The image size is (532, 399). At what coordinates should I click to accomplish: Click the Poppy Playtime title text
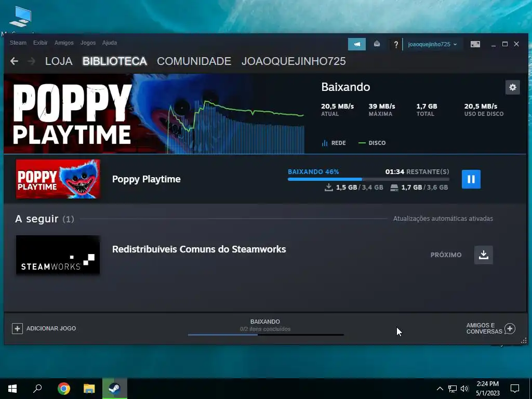point(146,179)
